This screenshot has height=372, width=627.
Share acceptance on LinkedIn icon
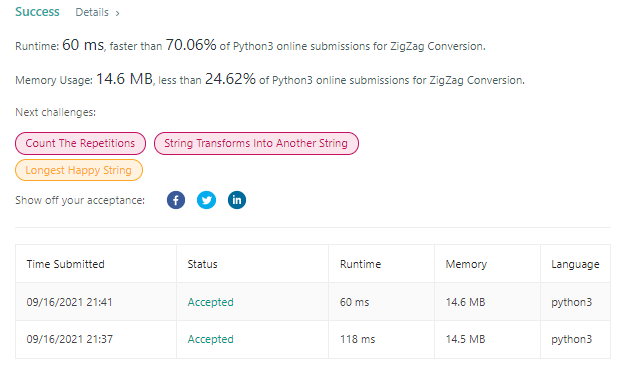point(237,200)
